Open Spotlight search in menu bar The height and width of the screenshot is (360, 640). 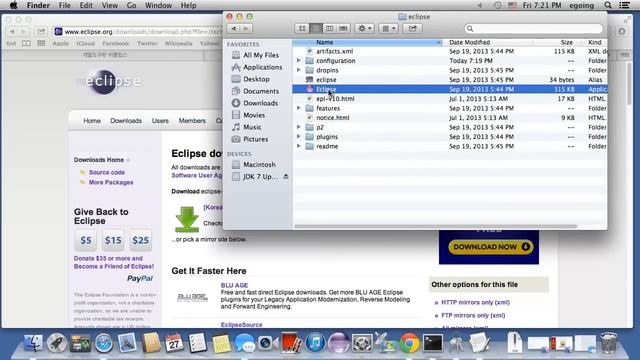click(608, 5)
